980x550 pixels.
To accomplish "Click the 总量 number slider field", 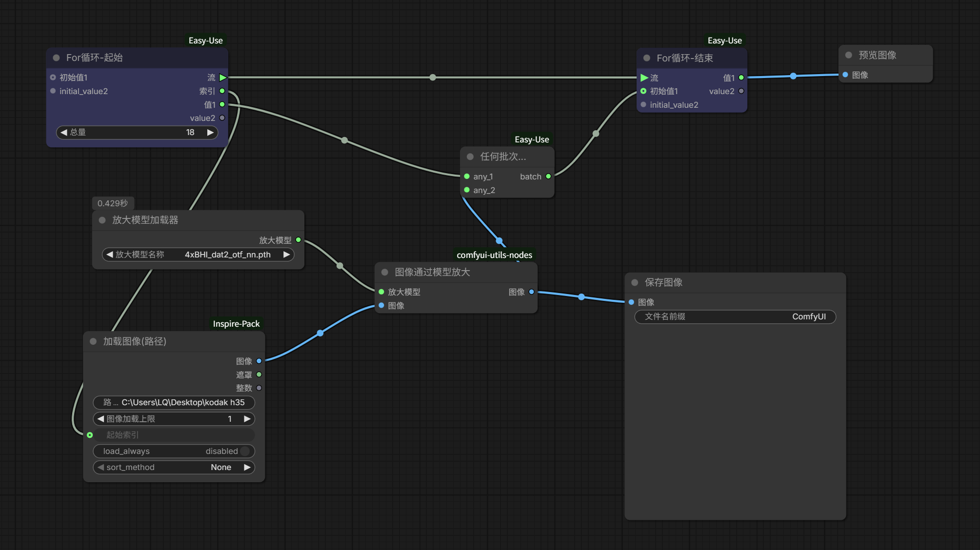I will pyautogui.click(x=137, y=132).
